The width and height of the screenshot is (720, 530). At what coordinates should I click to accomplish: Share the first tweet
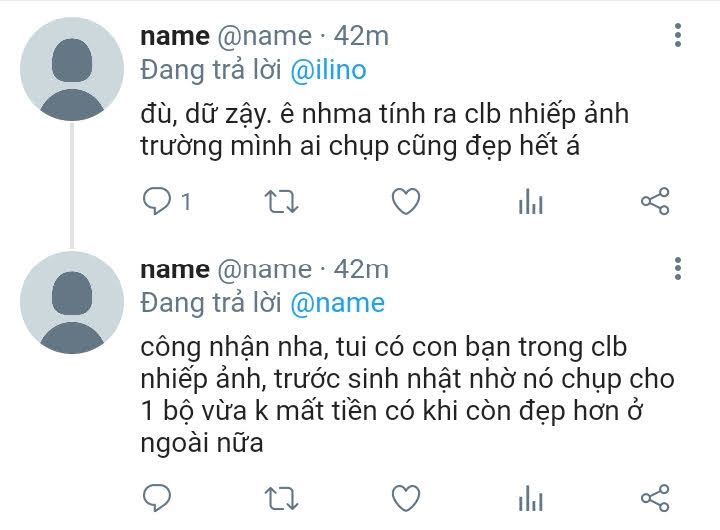(x=655, y=201)
